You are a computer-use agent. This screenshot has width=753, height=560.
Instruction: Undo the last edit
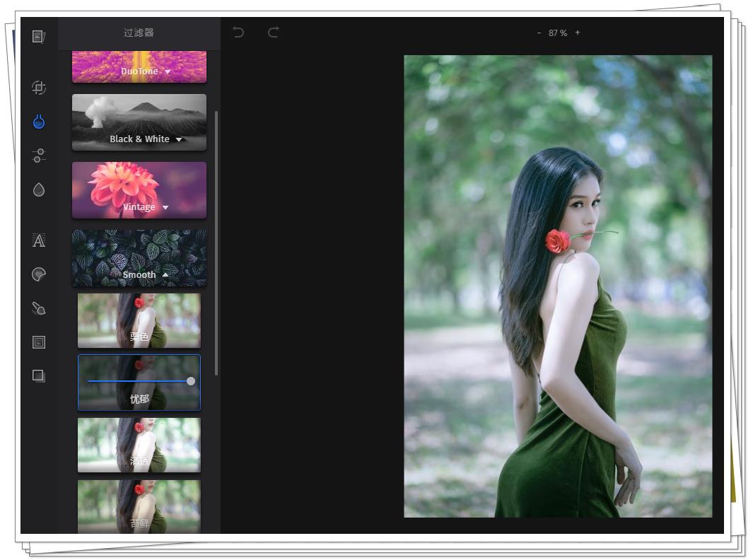(x=238, y=33)
